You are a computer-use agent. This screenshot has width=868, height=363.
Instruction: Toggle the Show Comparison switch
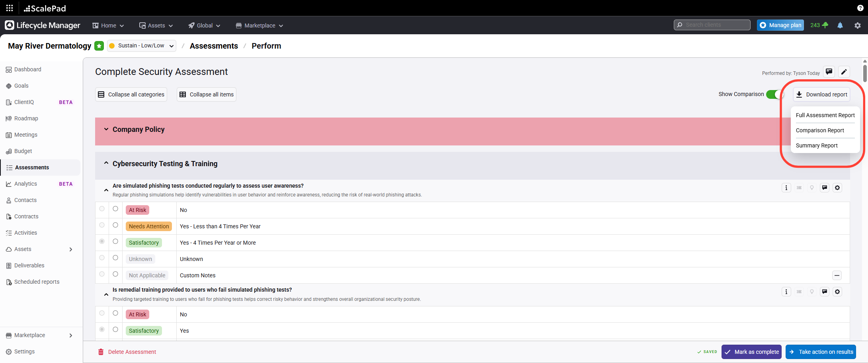(774, 94)
